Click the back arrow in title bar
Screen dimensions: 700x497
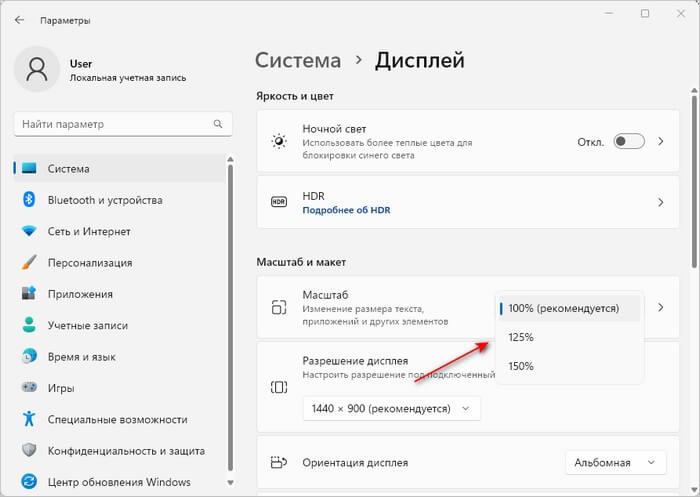coord(19,19)
